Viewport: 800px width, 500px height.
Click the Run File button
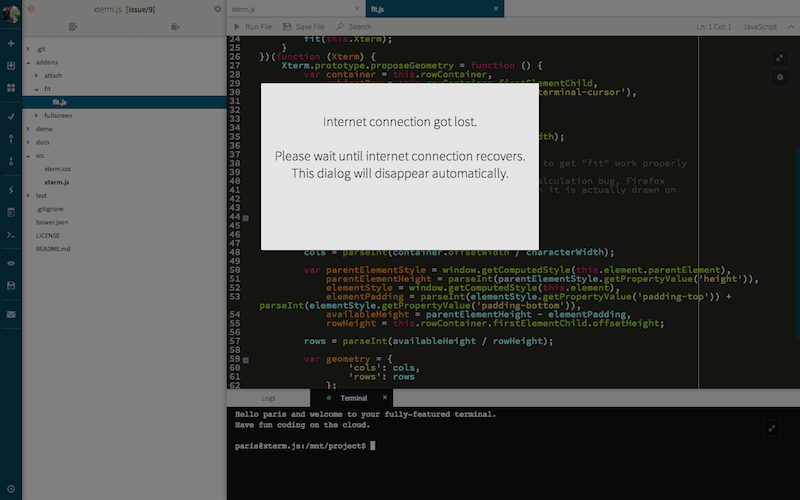(x=252, y=27)
